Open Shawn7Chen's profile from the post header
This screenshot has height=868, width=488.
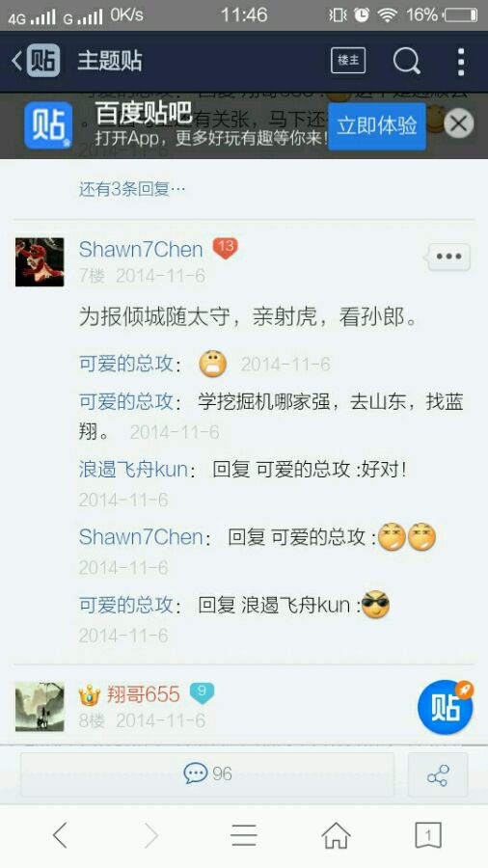click(x=141, y=249)
